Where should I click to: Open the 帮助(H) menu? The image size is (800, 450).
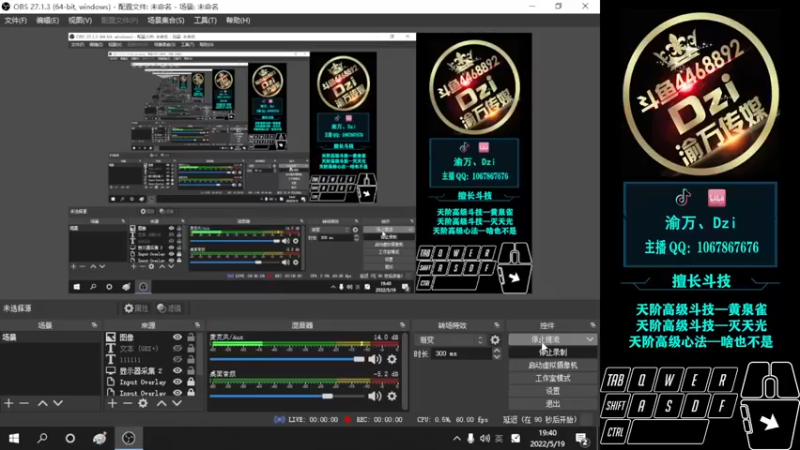click(238, 20)
